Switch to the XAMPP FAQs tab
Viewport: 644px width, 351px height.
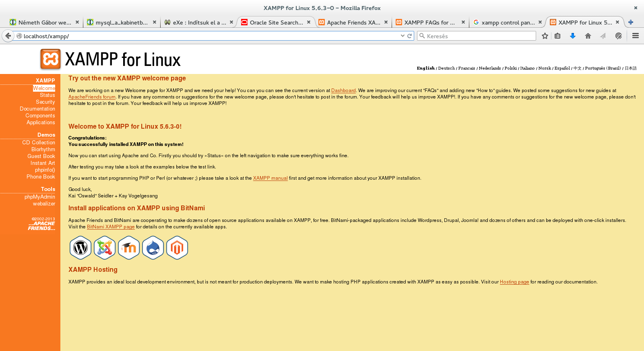tap(429, 23)
